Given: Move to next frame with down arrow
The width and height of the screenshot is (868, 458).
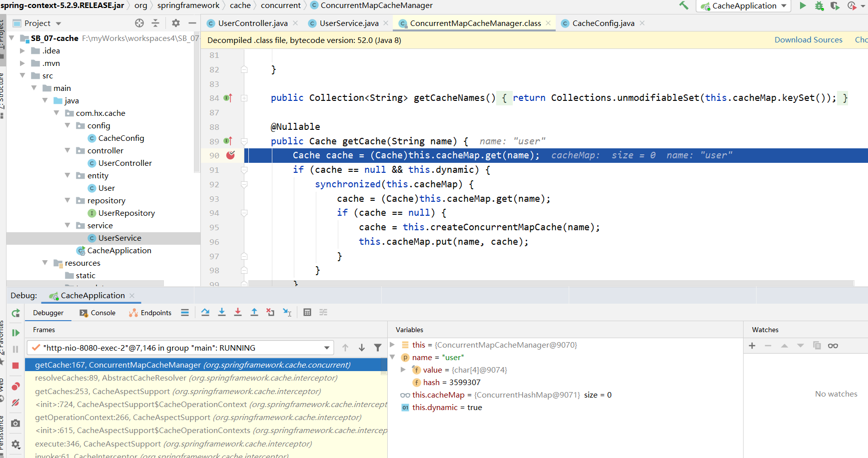Looking at the screenshot, I should pos(362,348).
